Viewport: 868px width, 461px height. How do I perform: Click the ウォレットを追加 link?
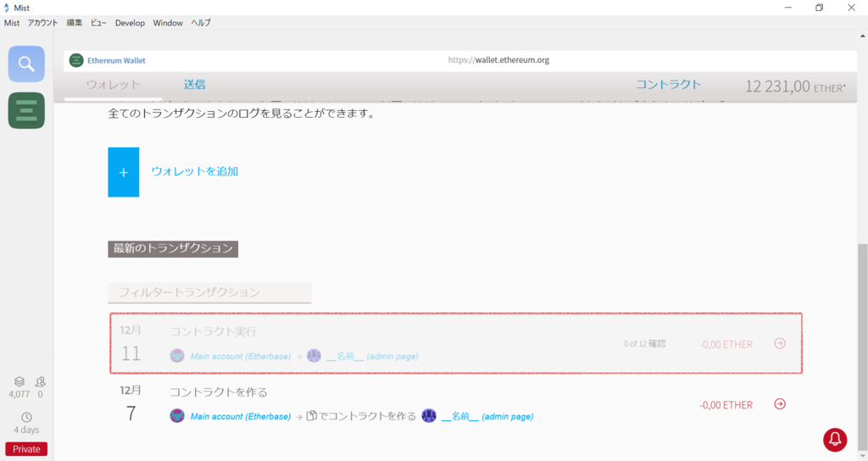coord(195,171)
